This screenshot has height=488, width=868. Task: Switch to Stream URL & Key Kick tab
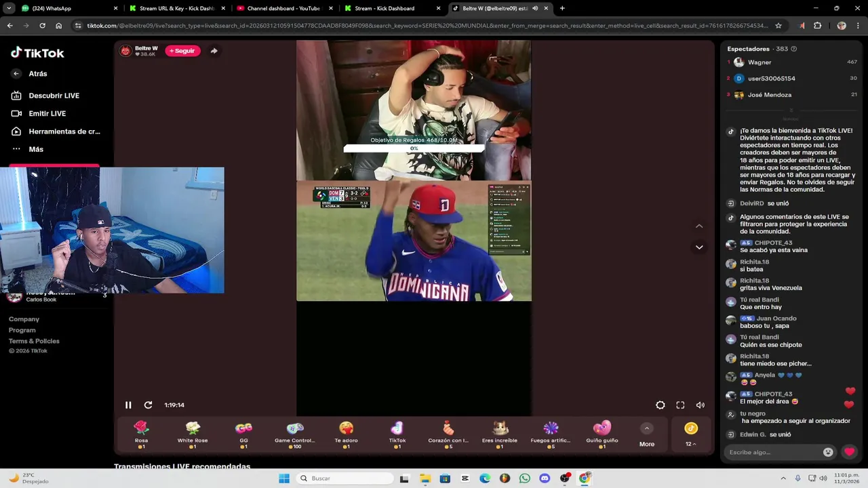(x=176, y=8)
